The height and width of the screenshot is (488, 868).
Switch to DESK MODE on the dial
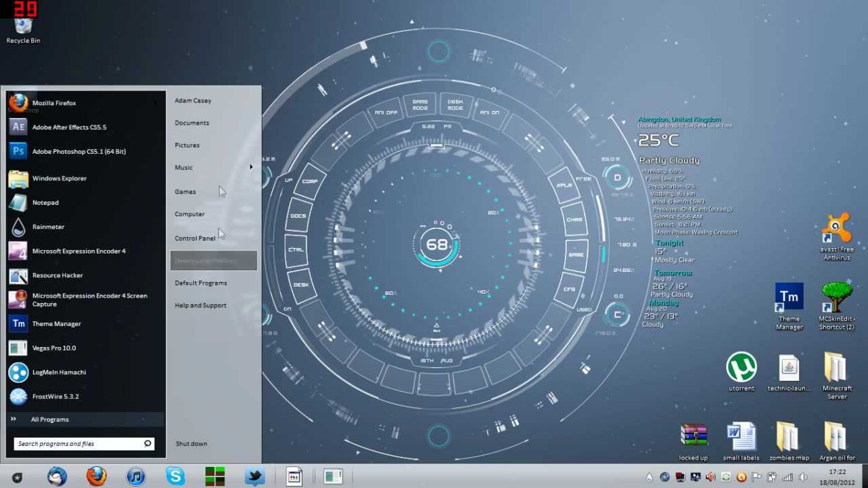pyautogui.click(x=455, y=105)
